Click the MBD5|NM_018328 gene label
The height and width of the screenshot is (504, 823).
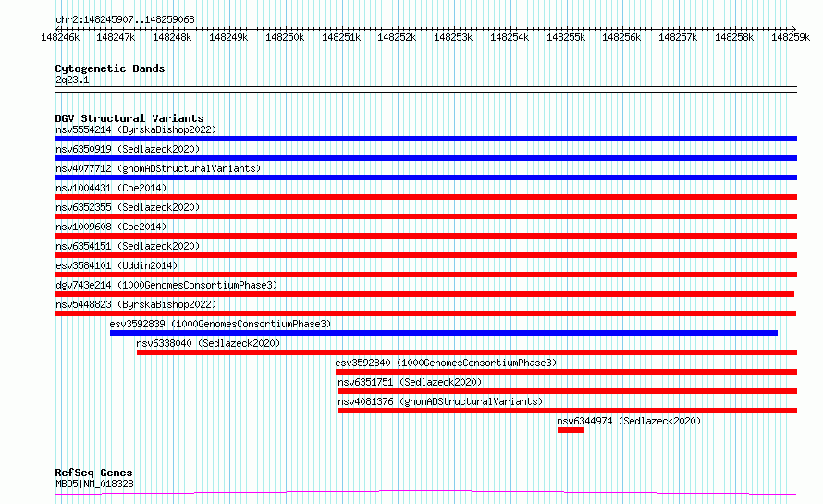(94, 484)
